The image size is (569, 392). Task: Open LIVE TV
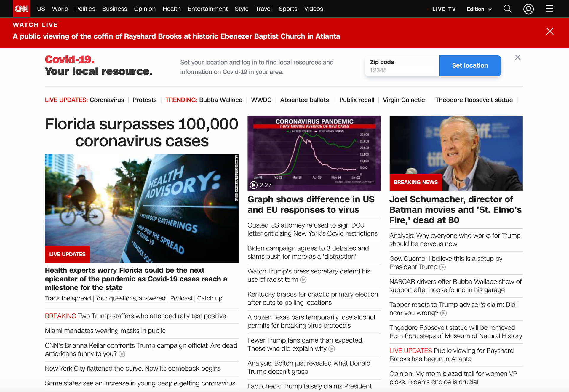pos(444,9)
